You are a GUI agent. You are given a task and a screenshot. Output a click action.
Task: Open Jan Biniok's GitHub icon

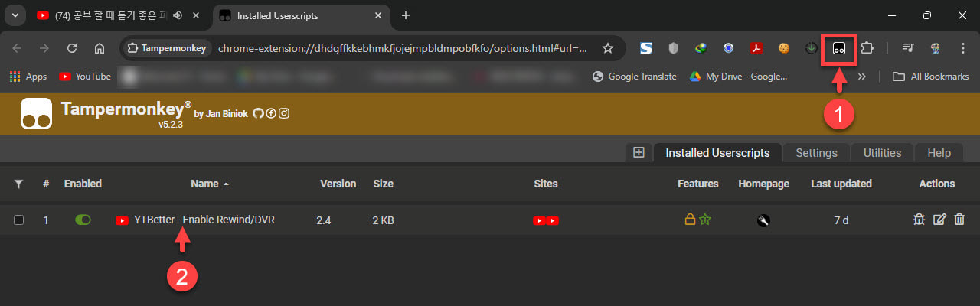click(x=258, y=113)
